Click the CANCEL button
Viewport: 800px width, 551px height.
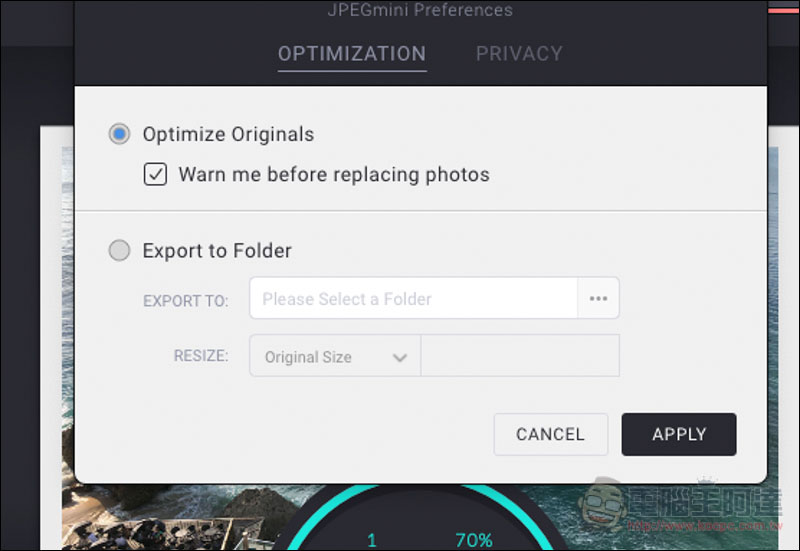[551, 434]
